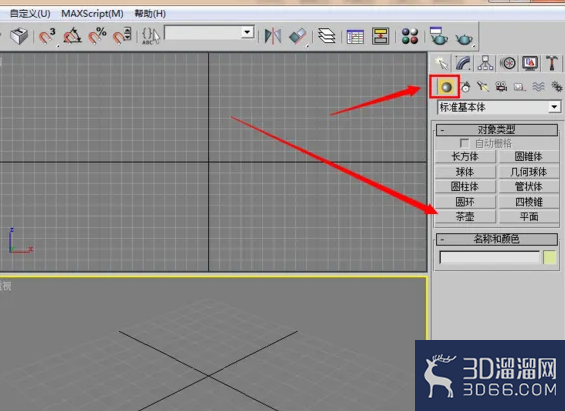Image resolution: width=565 pixels, height=411 pixels.
Task: Toggle the 自动栅格 checkbox
Action: [x=464, y=143]
